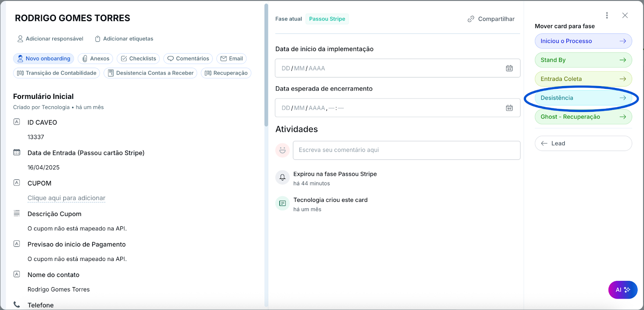This screenshot has width=644, height=310.
Task: Click the AI assistant button
Action: [622, 289]
